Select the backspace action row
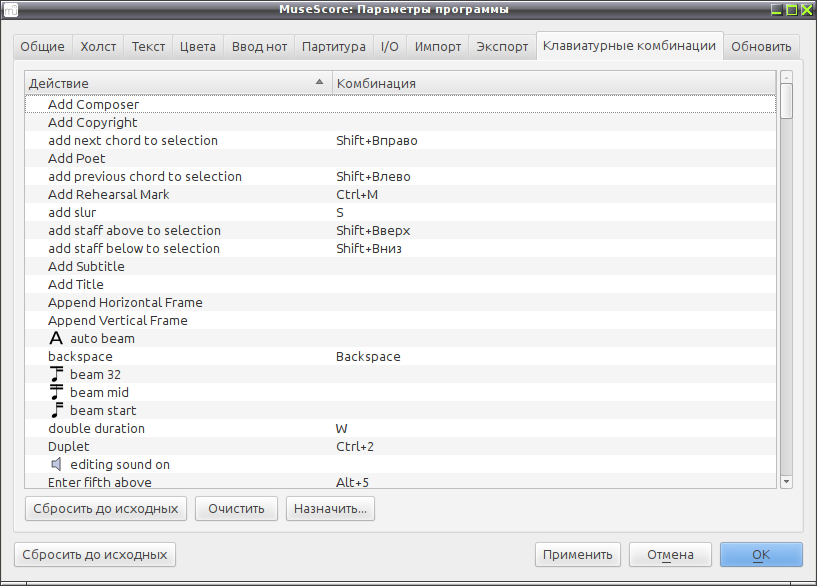This screenshot has width=817, height=586. (x=400, y=356)
